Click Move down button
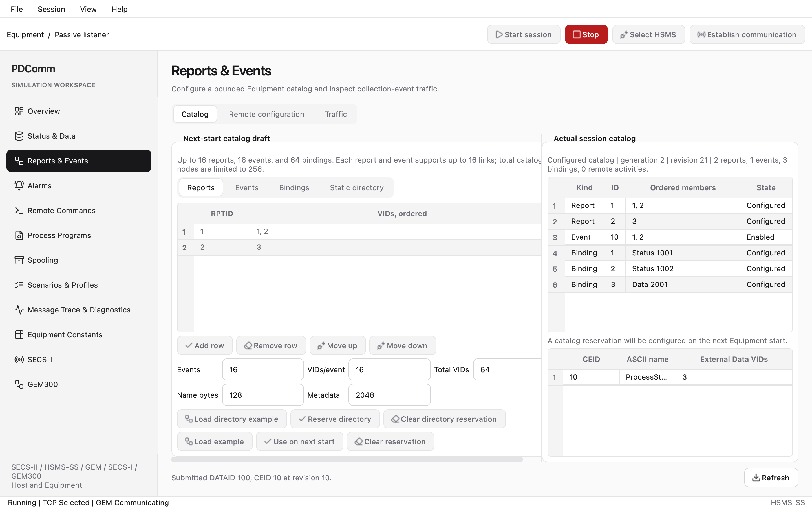The height and width of the screenshot is (508, 812). (403, 346)
